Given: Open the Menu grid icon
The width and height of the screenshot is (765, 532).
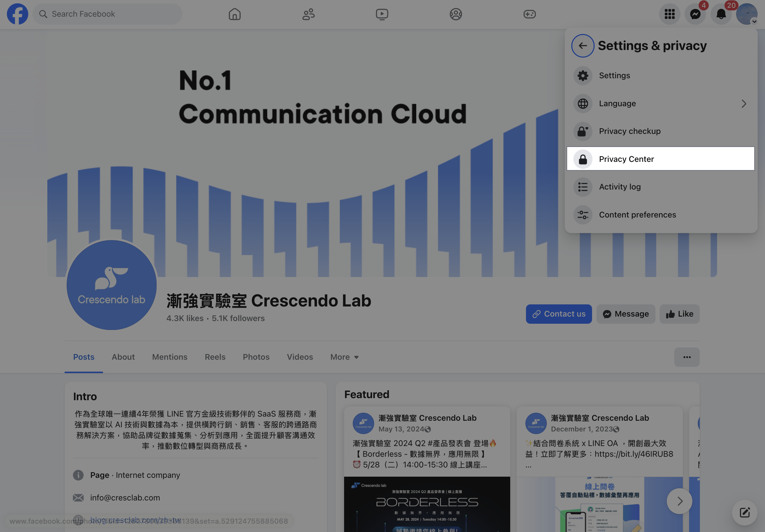Looking at the screenshot, I should (669, 14).
